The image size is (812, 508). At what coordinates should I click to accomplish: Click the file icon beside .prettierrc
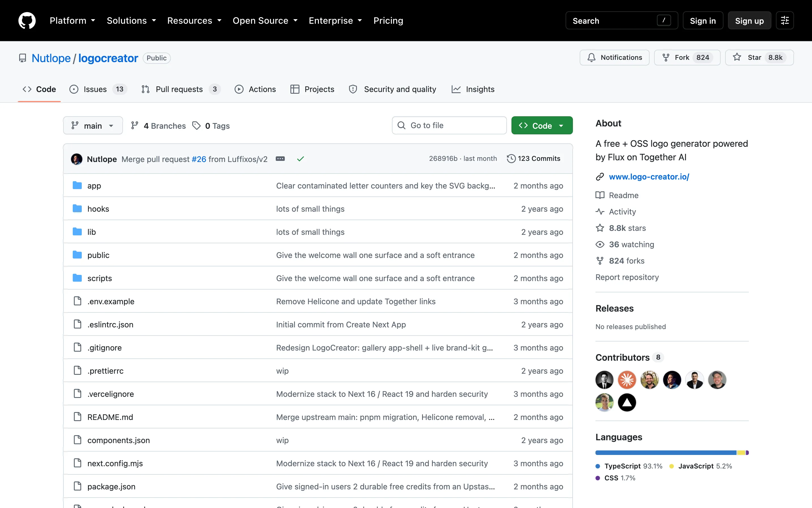(x=78, y=371)
